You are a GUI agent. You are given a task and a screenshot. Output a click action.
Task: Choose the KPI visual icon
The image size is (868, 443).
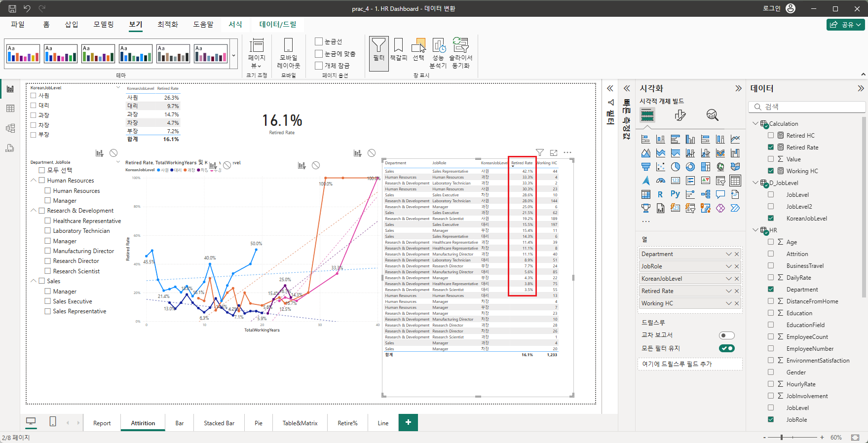tap(706, 181)
